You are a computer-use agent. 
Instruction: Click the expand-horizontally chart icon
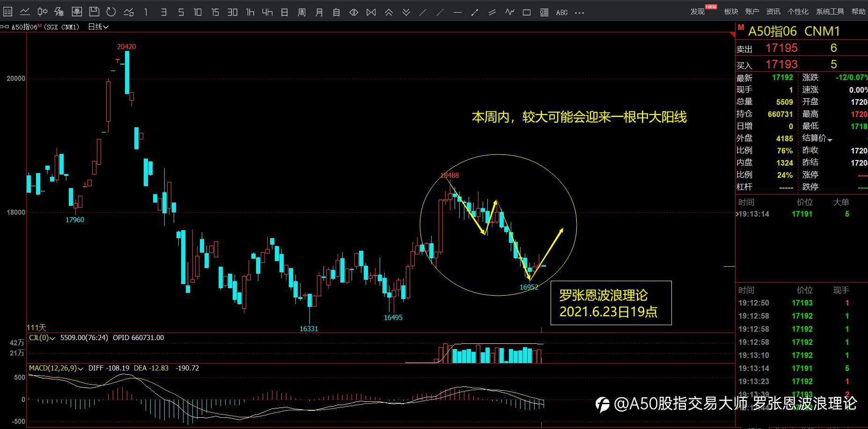click(354, 12)
